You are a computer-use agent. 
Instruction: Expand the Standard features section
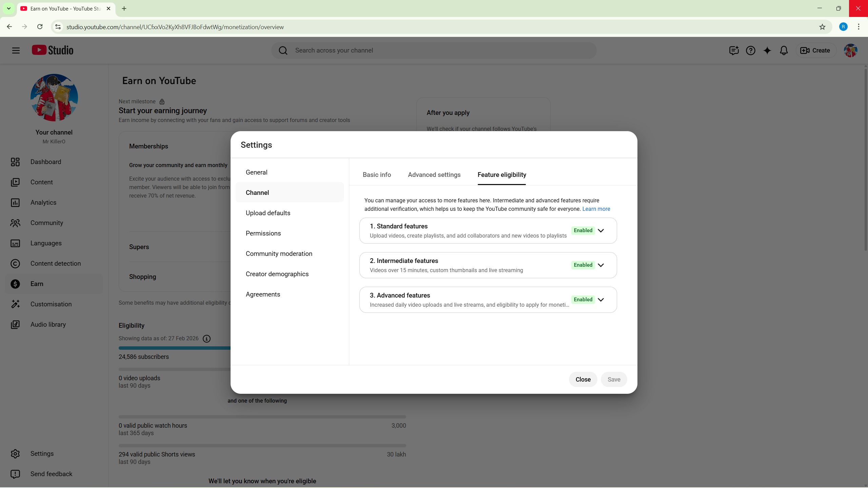[x=601, y=231]
